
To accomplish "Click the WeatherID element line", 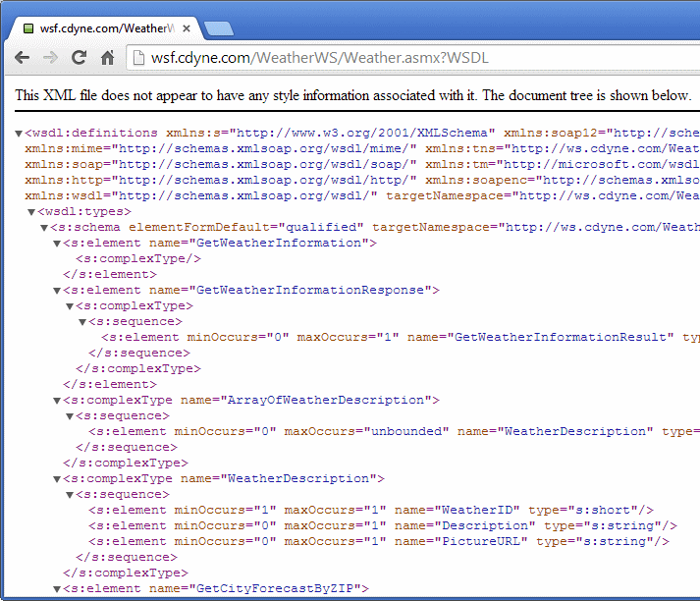I will 371,511.
